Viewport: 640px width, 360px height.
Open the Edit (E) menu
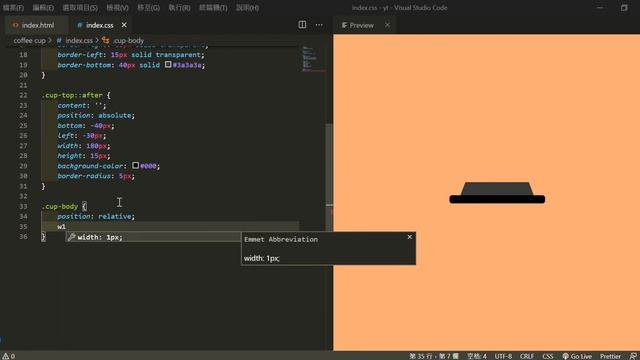[x=43, y=8]
